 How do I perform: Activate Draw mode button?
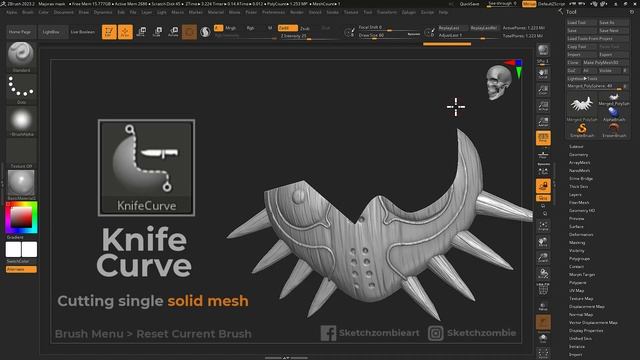click(x=125, y=32)
